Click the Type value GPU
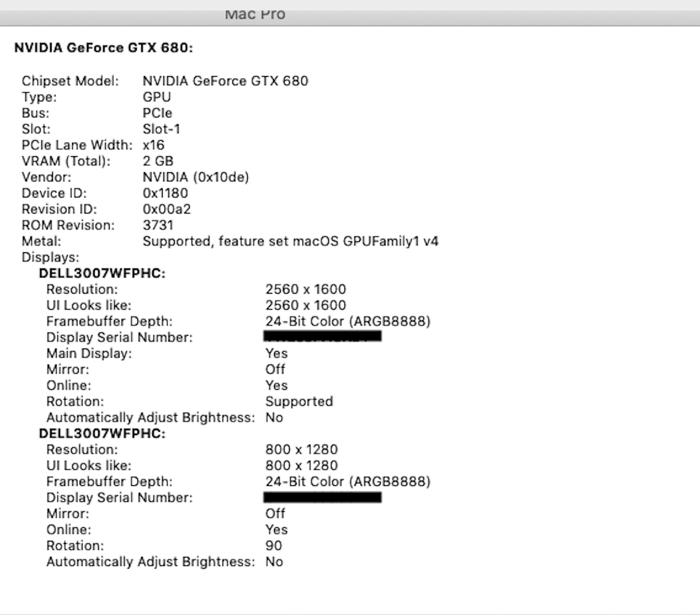The width and height of the screenshot is (700, 615). point(157,97)
